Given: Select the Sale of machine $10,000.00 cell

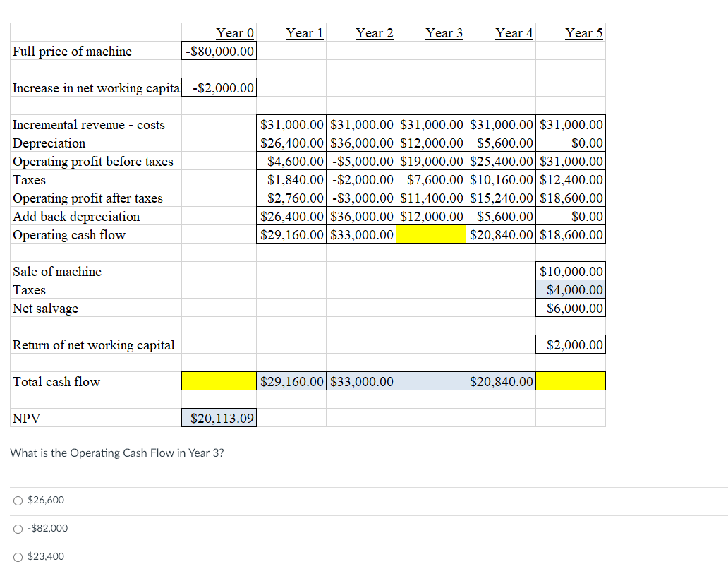Looking at the screenshot, I should pyautogui.click(x=570, y=271).
